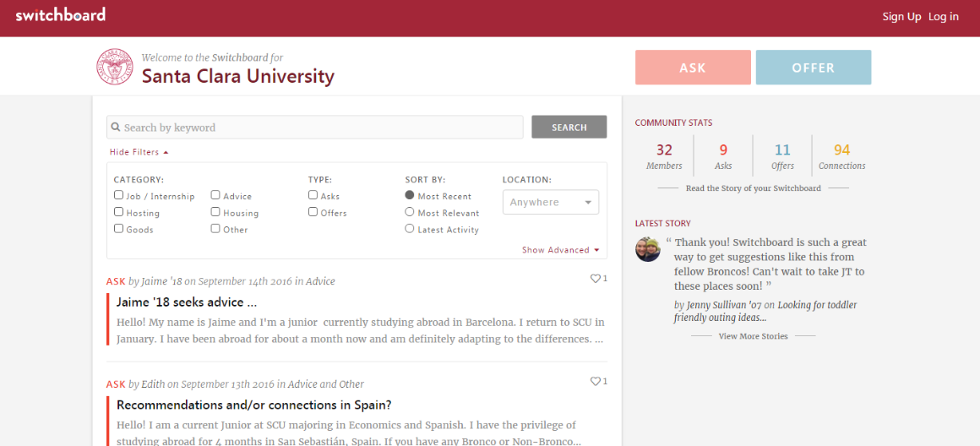Collapse filters with Hide Filters
Image resolution: width=980 pixels, height=446 pixels.
click(139, 152)
